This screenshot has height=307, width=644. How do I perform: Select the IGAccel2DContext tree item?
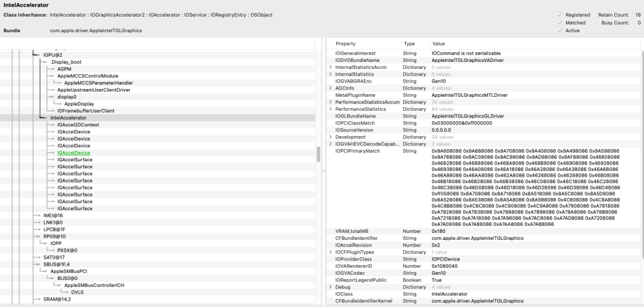pos(78,124)
